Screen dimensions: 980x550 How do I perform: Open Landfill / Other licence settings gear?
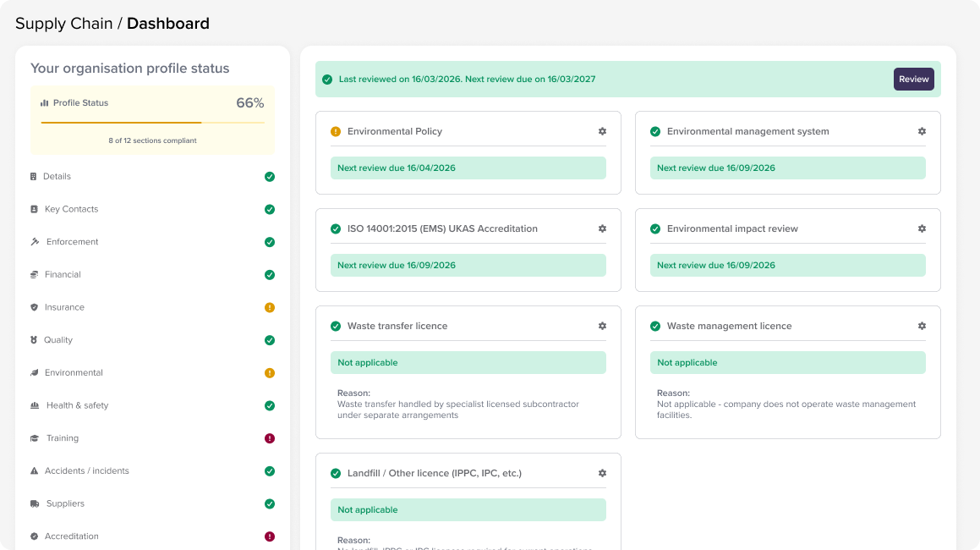tap(602, 473)
